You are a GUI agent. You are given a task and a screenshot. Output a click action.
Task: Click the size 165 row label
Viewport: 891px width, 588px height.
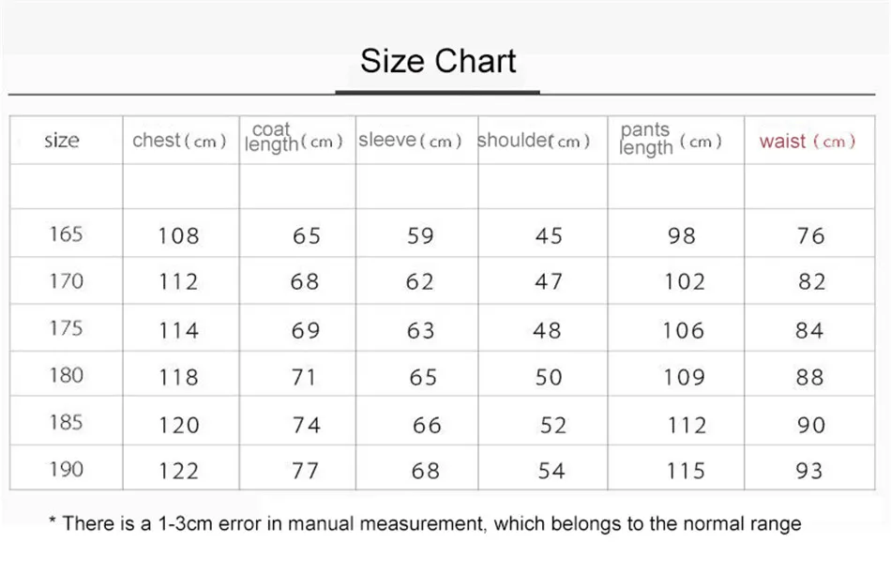66,234
